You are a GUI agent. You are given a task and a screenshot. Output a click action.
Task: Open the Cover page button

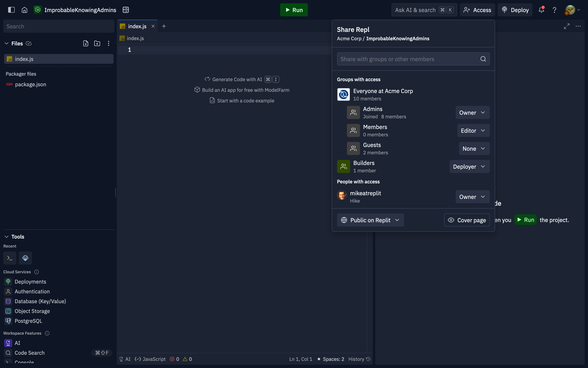[x=467, y=220]
